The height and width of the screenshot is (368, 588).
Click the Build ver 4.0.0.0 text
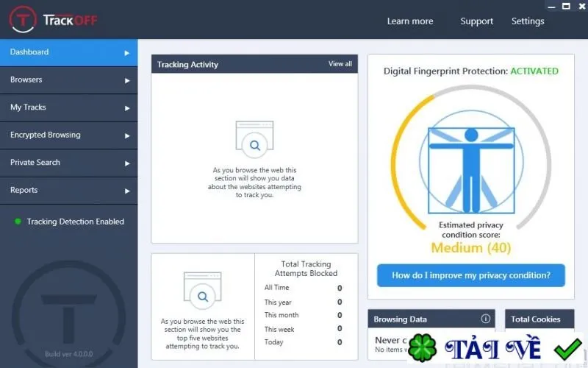pyautogui.click(x=68, y=354)
